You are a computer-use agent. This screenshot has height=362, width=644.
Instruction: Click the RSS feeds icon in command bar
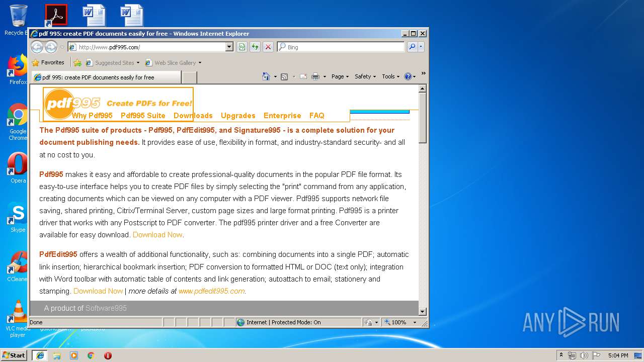(284, 76)
